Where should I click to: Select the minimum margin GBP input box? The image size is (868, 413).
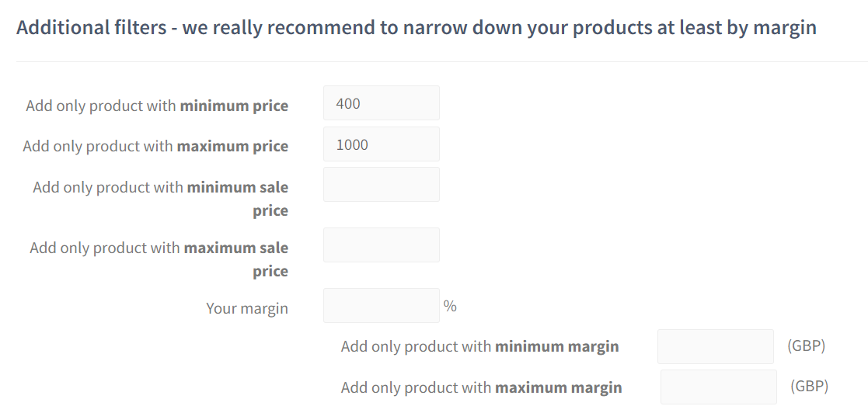715,346
